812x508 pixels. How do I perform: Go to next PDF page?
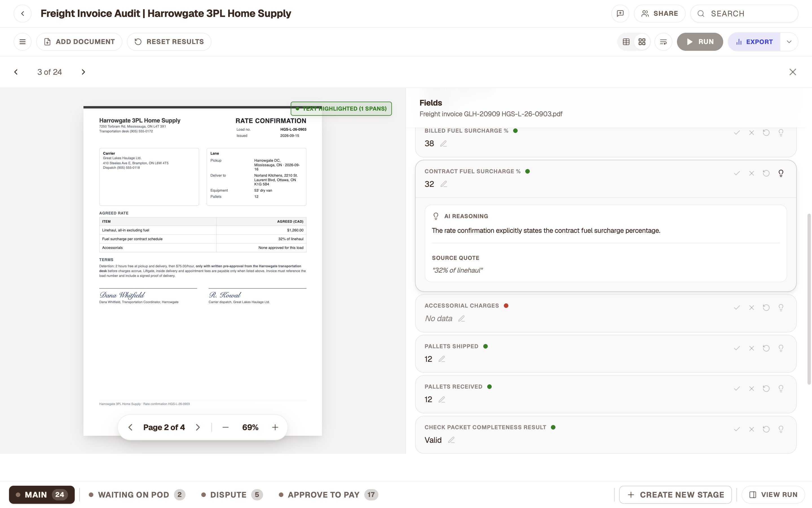click(198, 427)
